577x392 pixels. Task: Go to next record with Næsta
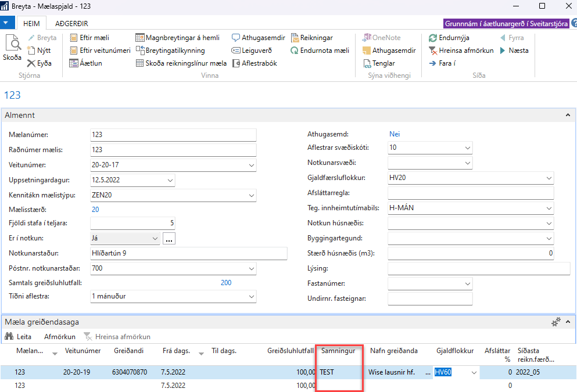coord(503,51)
